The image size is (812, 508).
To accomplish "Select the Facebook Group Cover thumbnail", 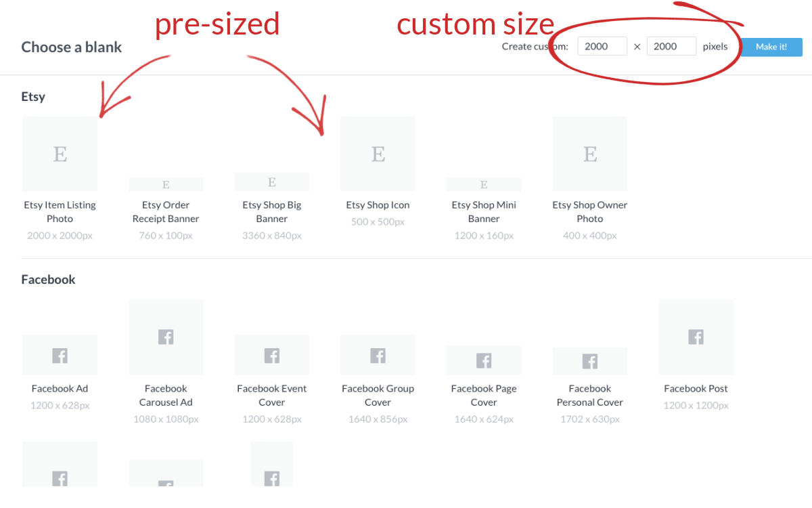I will click(378, 355).
